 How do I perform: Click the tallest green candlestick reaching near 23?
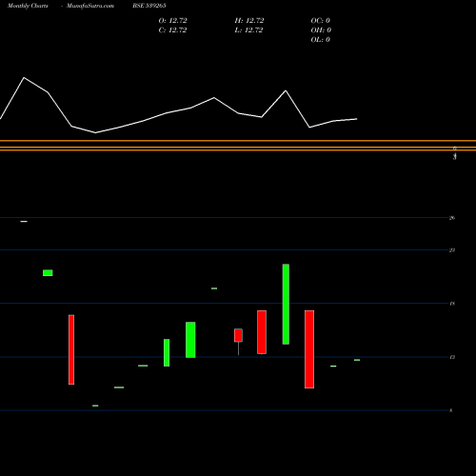pyautogui.click(x=286, y=304)
